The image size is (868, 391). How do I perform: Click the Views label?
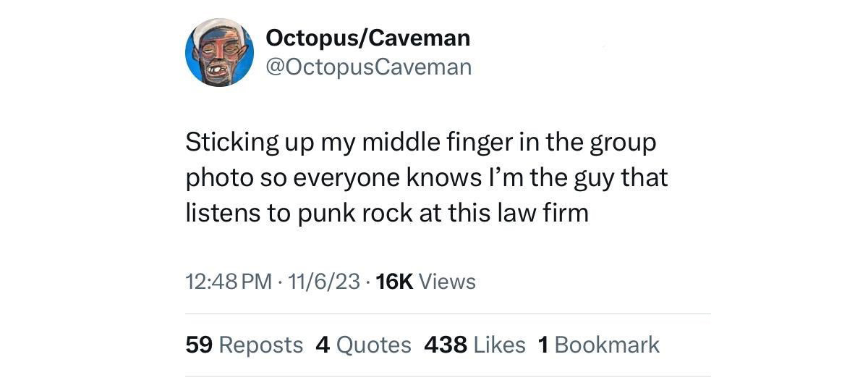447,281
